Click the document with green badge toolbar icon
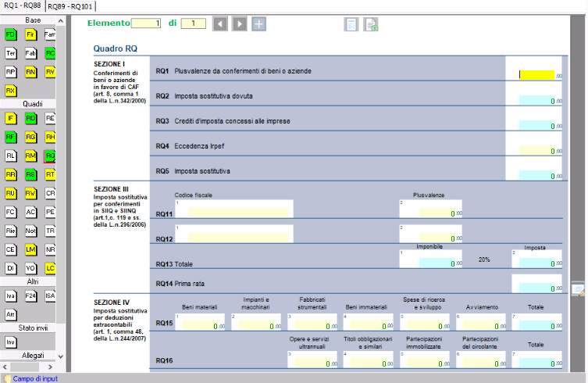Image resolution: width=588 pixels, height=383 pixels. tap(371, 24)
